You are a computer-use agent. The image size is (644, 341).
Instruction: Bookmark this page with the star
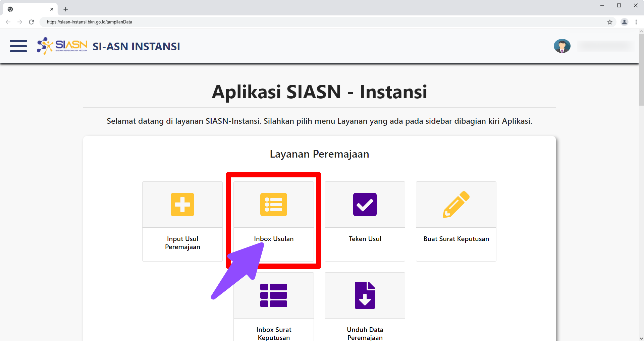pyautogui.click(x=610, y=22)
